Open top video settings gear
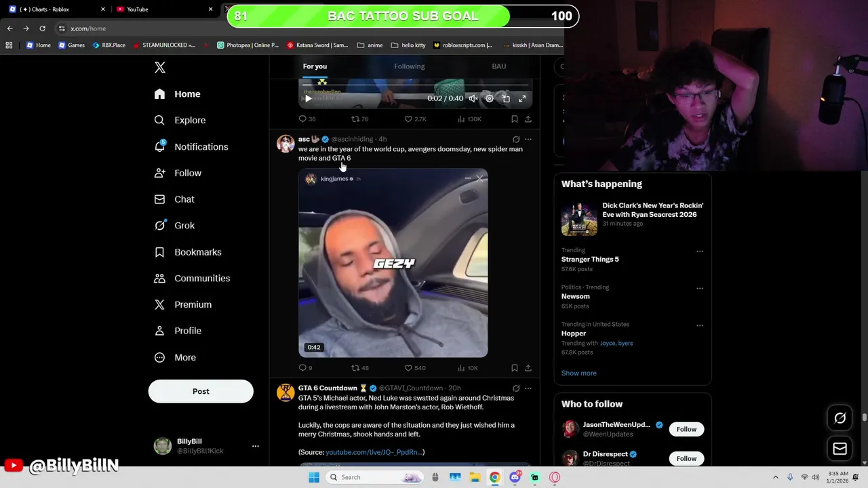Image resolution: width=868 pixels, height=488 pixels. 490,98
